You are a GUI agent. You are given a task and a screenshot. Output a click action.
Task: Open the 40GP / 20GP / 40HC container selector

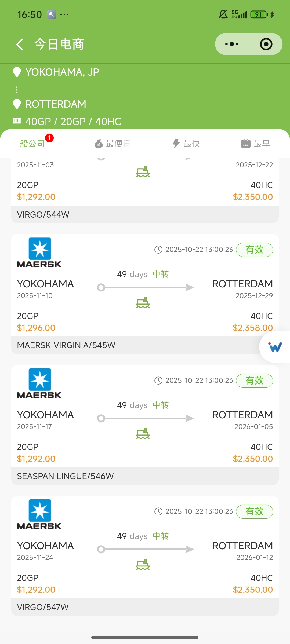[73, 122]
